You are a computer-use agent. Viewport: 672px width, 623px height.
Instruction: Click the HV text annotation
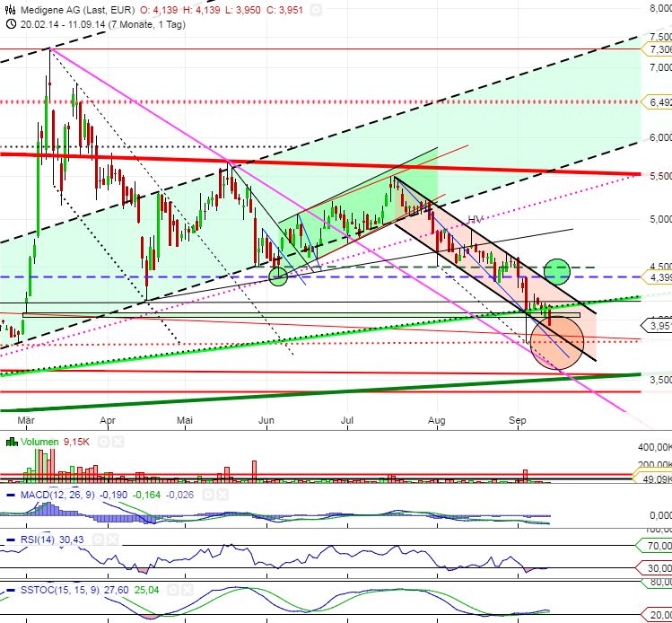(x=476, y=220)
